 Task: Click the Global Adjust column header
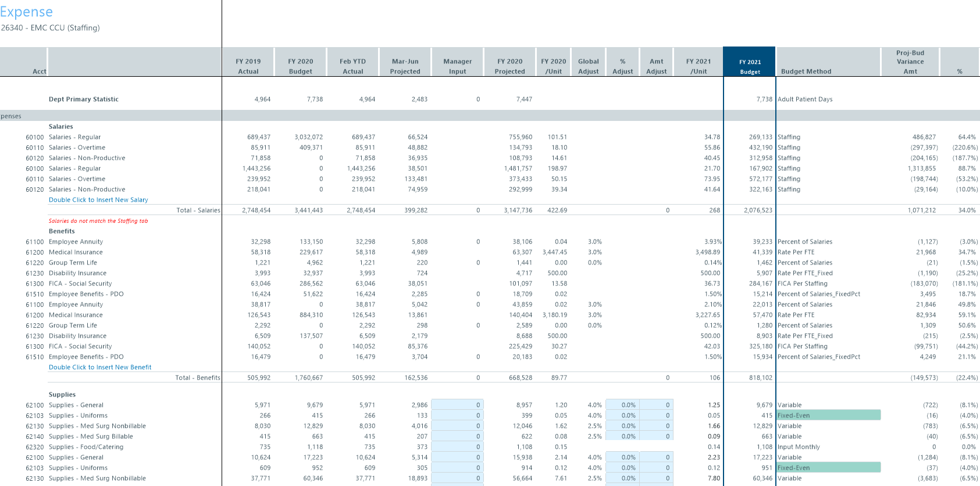[588, 66]
